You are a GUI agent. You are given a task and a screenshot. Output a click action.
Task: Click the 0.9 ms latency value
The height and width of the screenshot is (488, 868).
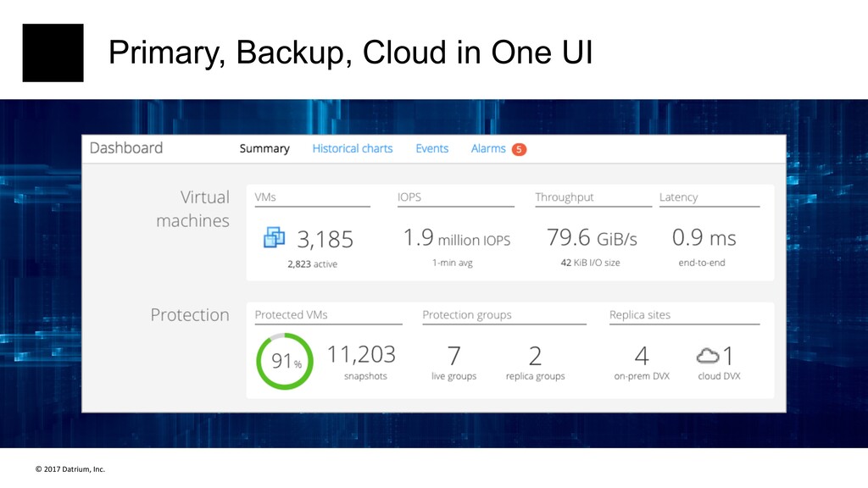pyautogui.click(x=704, y=238)
